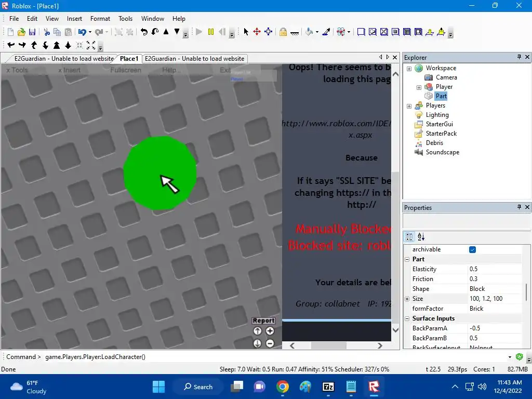532x399 pixels.
Task: Click the padlock Lock tool
Action: click(x=283, y=32)
